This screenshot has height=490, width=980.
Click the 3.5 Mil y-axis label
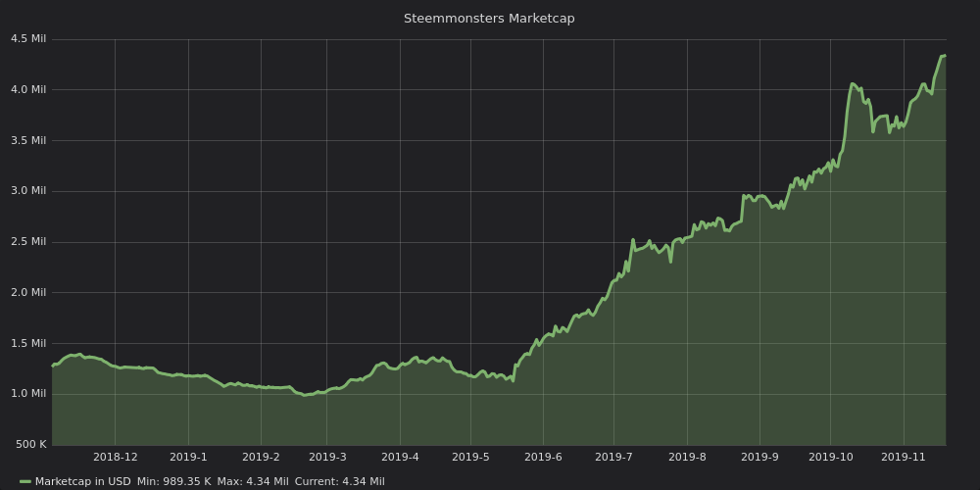[28, 140]
